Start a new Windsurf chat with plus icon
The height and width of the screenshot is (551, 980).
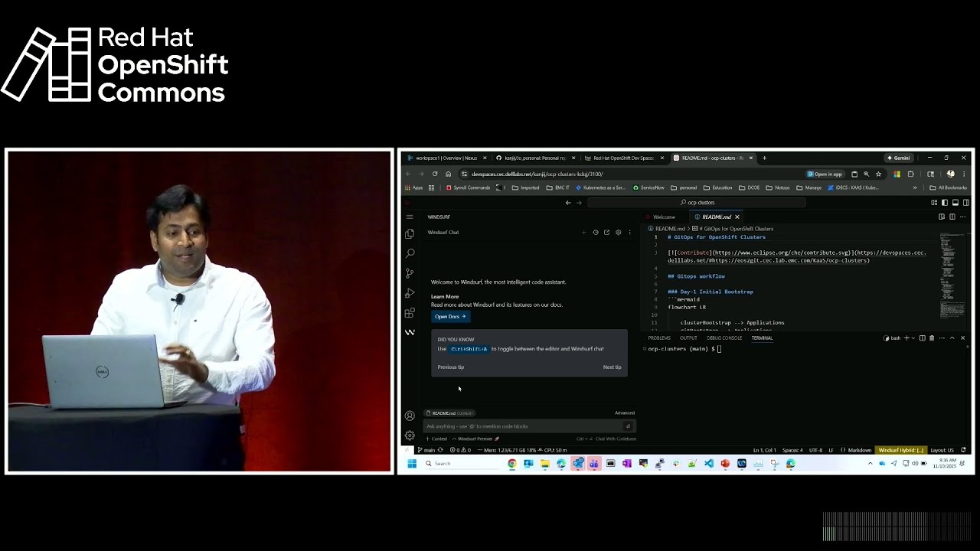(x=583, y=232)
